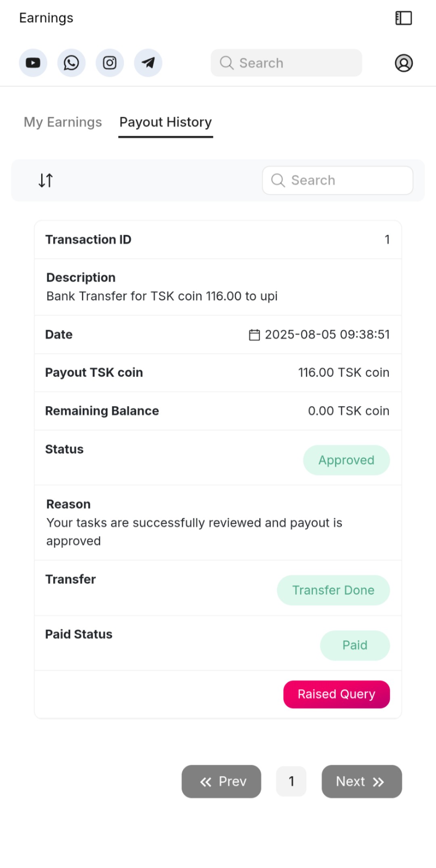Click the sort order arrows icon
This screenshot has height=868, width=436.
coord(46,180)
